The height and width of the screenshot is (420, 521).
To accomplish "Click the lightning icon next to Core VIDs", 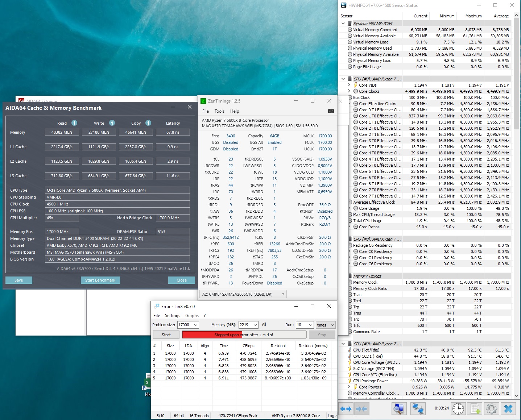I will [x=355, y=85].
